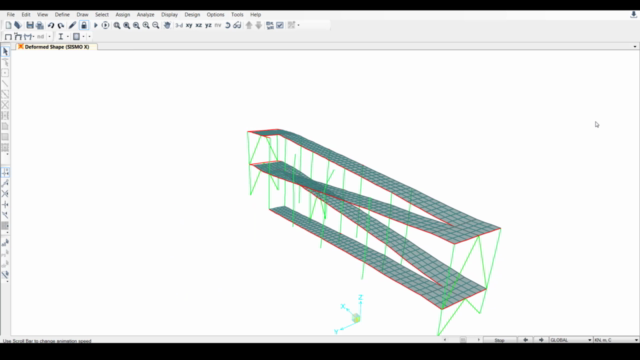Expand the window list arrow at tab bar right
This screenshot has height=360, width=640.
click(x=635, y=47)
